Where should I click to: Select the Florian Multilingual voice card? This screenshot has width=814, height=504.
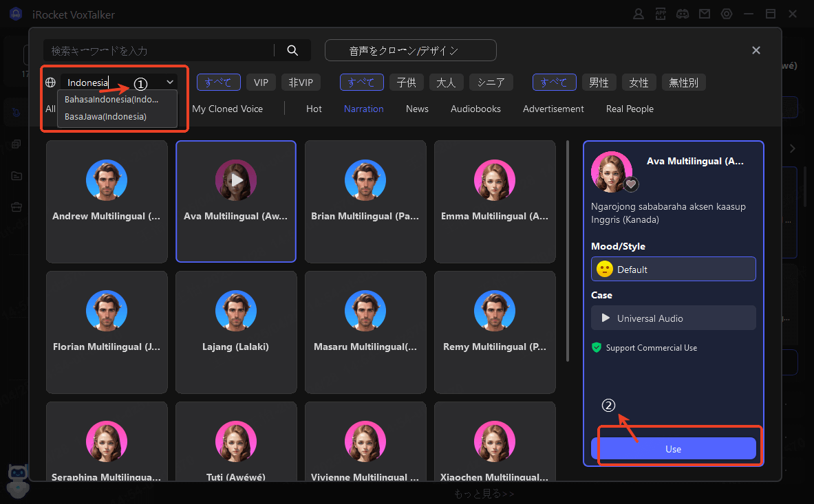(107, 332)
